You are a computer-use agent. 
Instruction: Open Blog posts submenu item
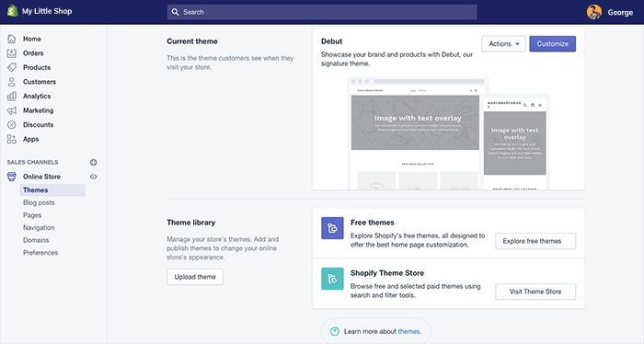[39, 202]
